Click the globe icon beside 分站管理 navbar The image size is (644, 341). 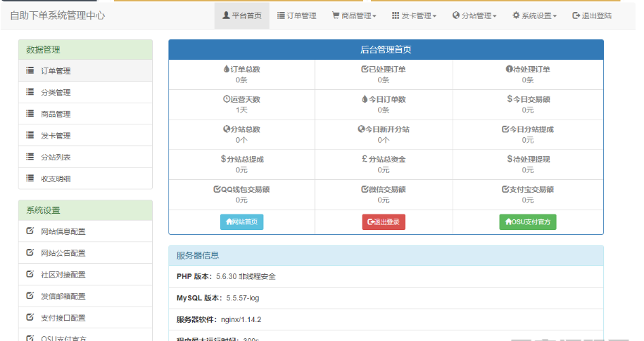coord(456,15)
